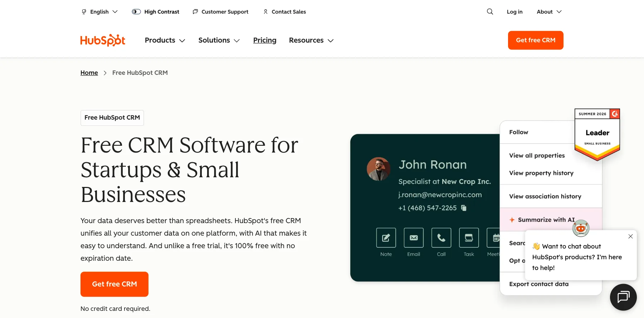Screen dimensions: 644x318
Task: Expand the Products menu
Action: click(165, 40)
